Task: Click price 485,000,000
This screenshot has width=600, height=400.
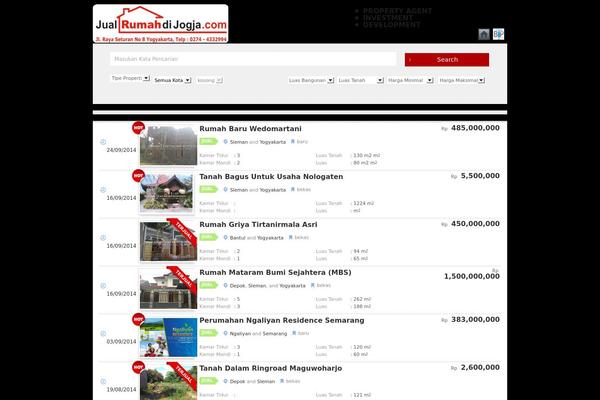Action: pyautogui.click(x=475, y=128)
